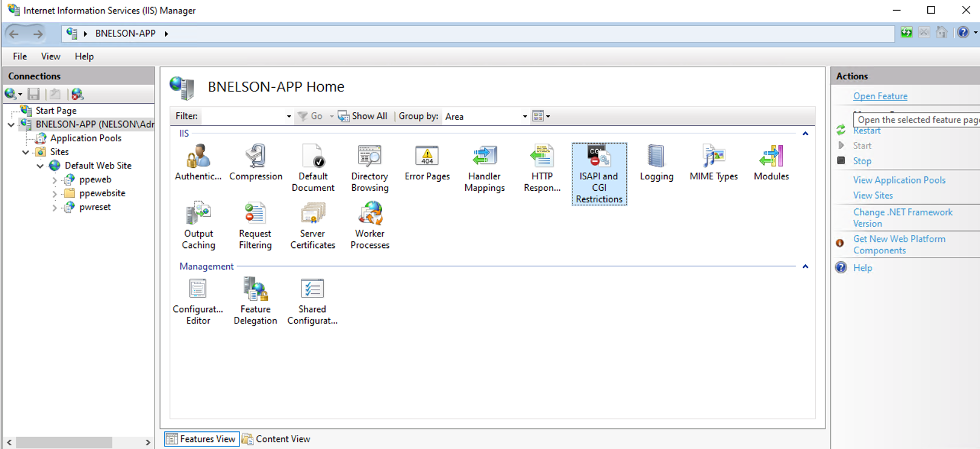Open Handler Mappings feature
Screen dimensions: 980x449
(485, 168)
